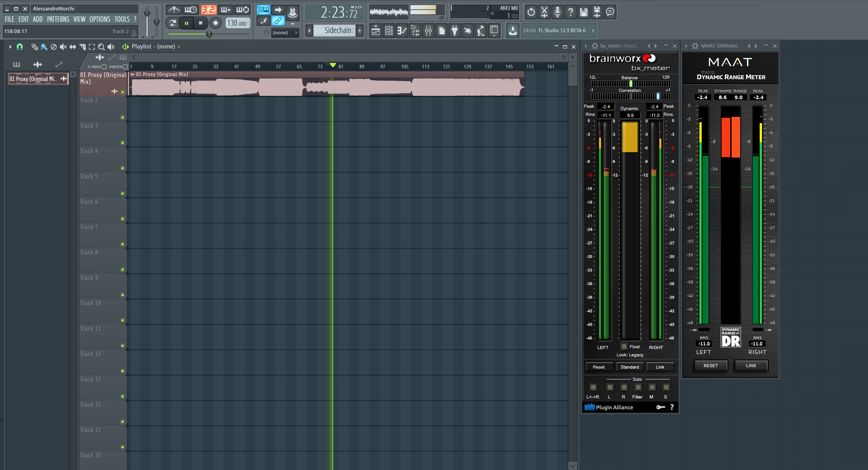This screenshot has width=868, height=470.
Task: Enable Solo S checkbox in bx_meter
Action: [x=666, y=387]
